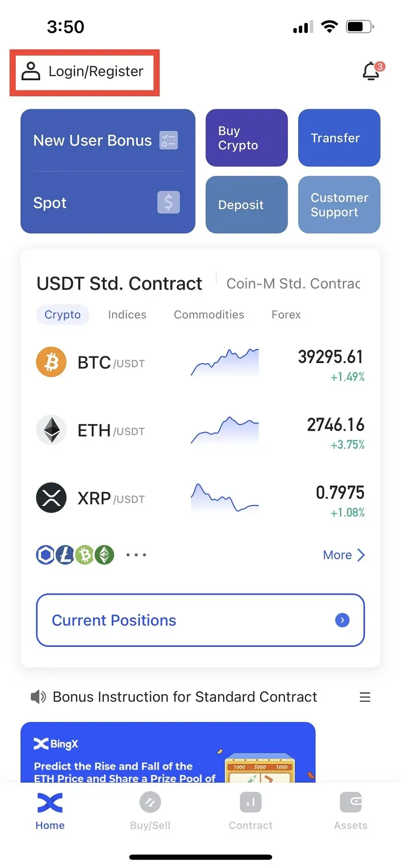The image size is (401, 868).
Task: Open the BingX ETH prediction banner
Action: coord(168,752)
